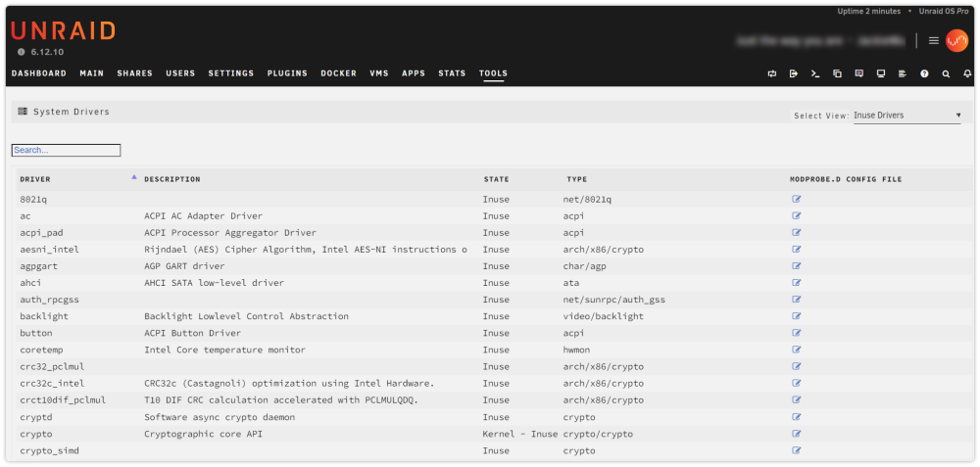Click the Unraid logo
This screenshot has height=467, width=980.
[x=63, y=30]
